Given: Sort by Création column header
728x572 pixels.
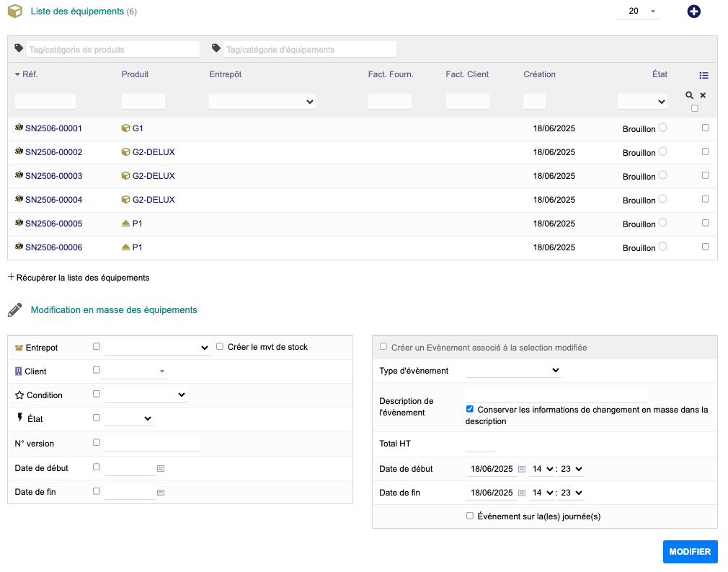Looking at the screenshot, I should (x=539, y=74).
